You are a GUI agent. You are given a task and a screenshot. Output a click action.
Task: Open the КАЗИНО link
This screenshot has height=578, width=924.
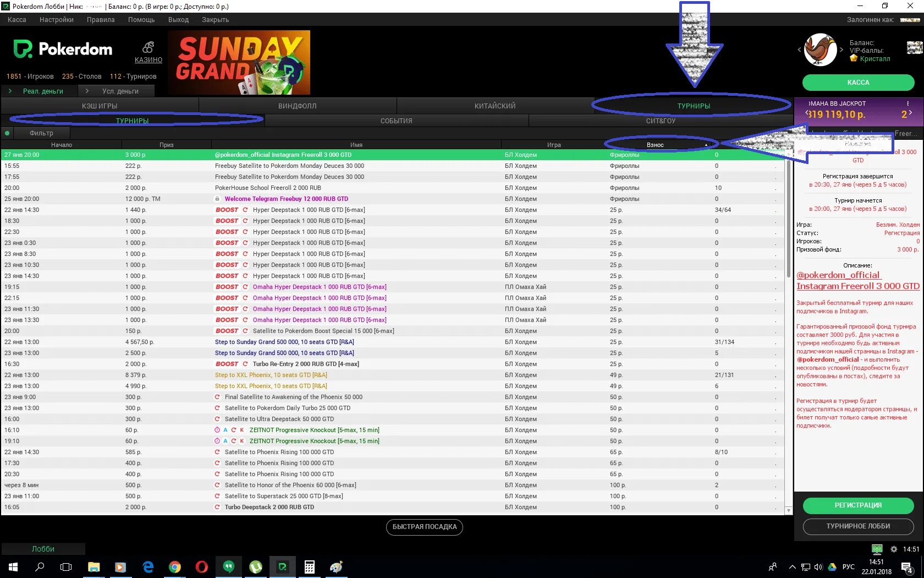148,60
